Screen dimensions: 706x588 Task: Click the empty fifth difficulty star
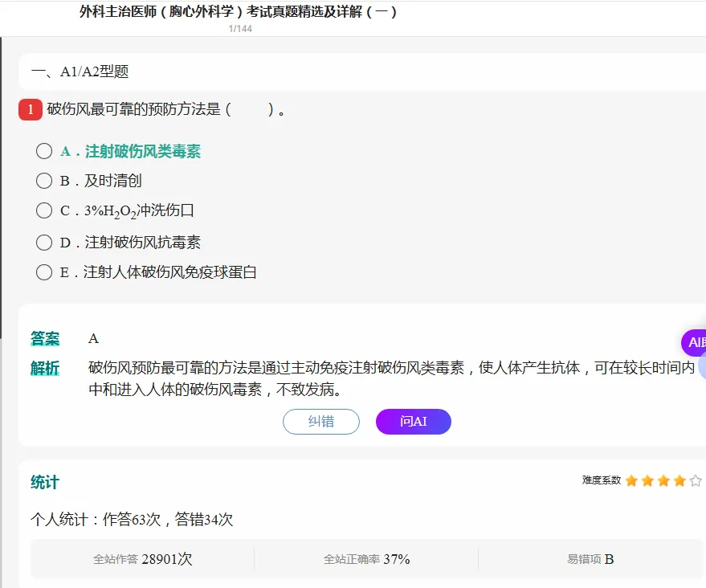696,481
